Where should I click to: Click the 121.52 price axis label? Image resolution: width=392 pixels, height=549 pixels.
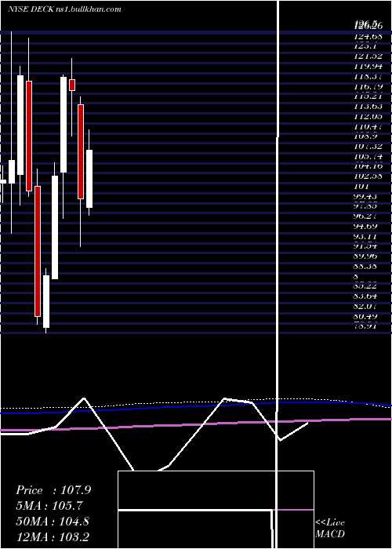(x=368, y=56)
